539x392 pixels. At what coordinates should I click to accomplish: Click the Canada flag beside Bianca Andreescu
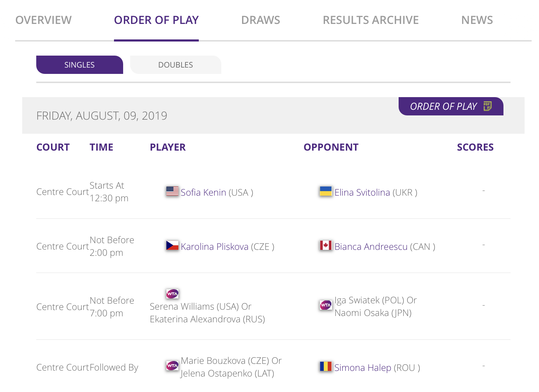[326, 245]
